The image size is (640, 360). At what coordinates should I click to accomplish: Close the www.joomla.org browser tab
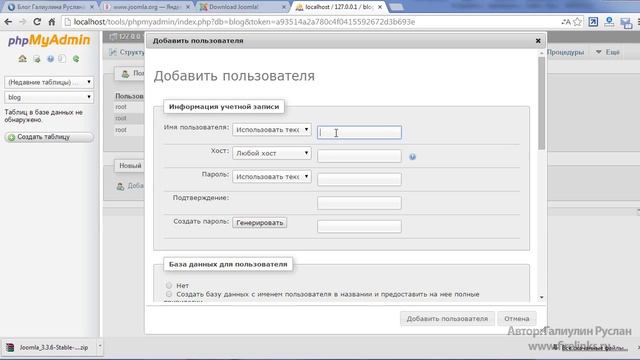click(188, 7)
